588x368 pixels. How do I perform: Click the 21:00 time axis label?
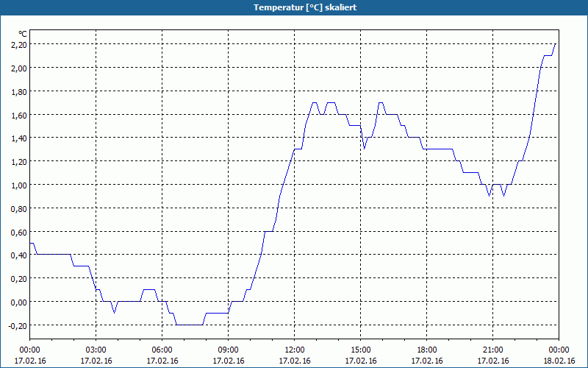492,350
